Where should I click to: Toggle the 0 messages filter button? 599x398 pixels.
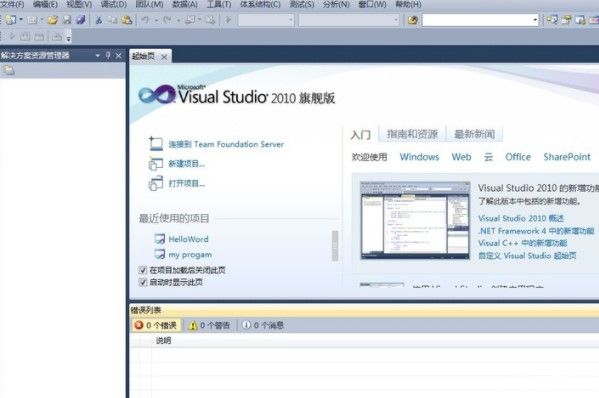[263, 325]
